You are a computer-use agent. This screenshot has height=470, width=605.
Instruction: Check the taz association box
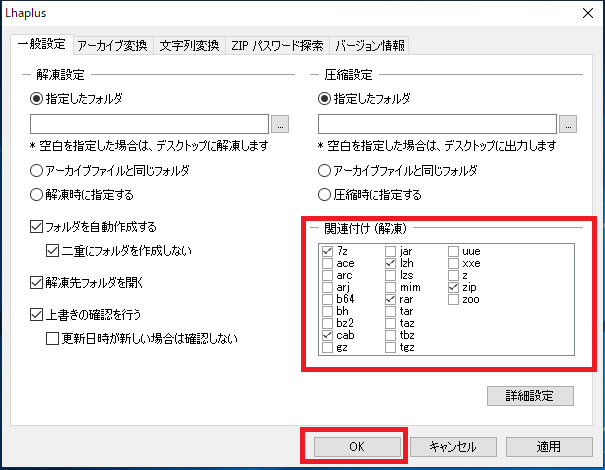click(x=390, y=323)
